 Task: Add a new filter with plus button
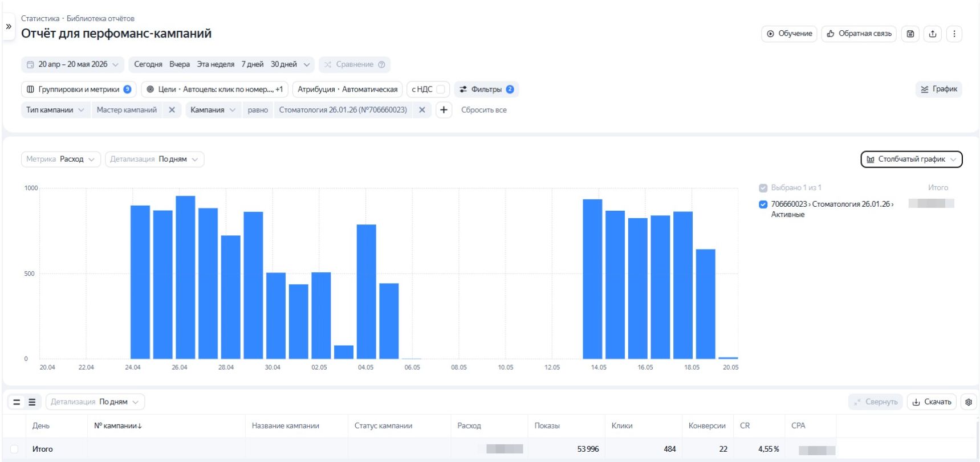(444, 110)
